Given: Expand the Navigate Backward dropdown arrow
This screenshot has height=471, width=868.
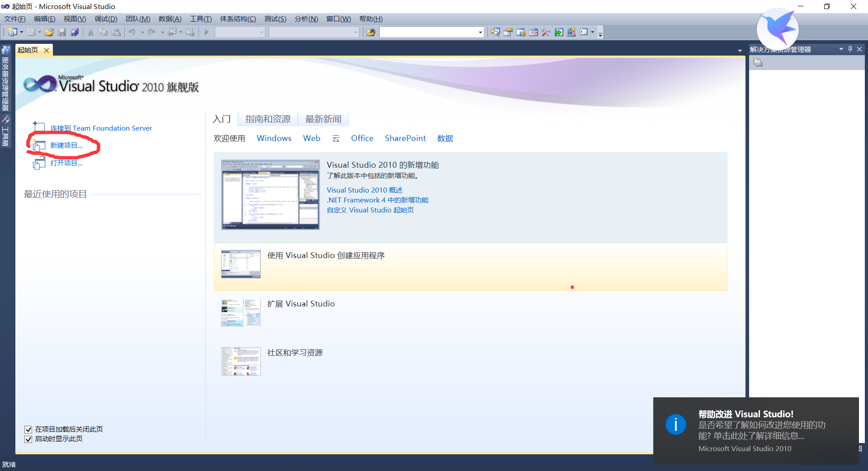Looking at the screenshot, I should pyautogui.click(x=180, y=32).
